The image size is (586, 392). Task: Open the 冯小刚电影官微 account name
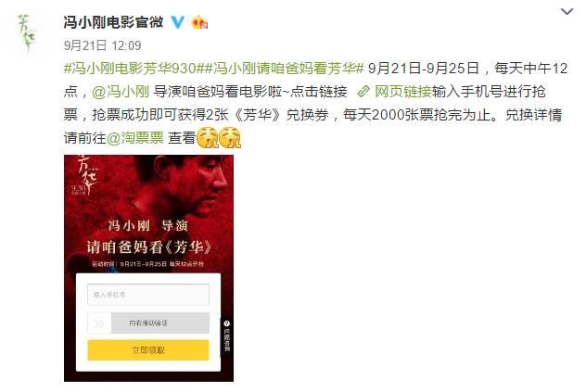click(x=113, y=22)
